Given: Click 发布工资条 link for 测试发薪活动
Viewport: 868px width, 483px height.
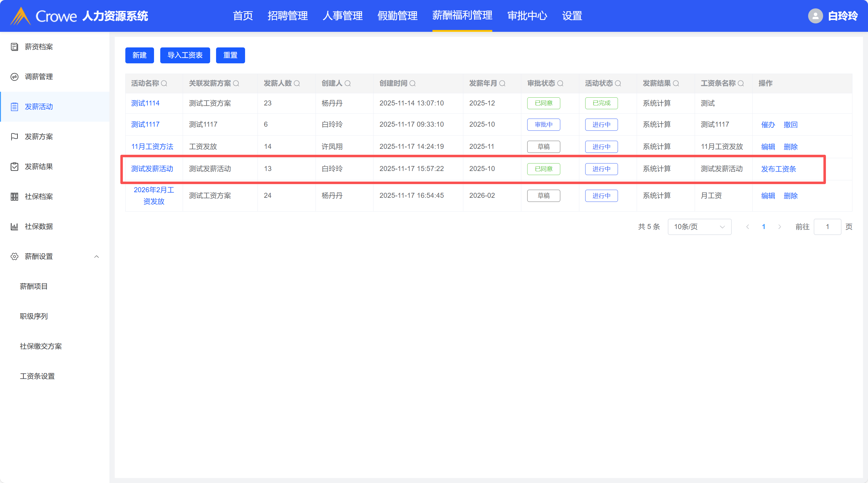Looking at the screenshot, I should (x=779, y=169).
